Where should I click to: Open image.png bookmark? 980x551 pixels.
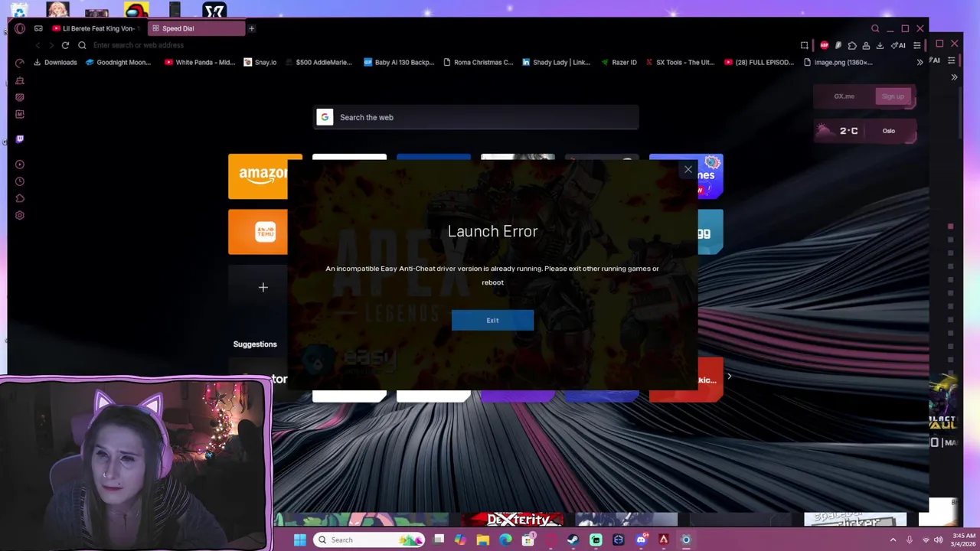coord(838,62)
